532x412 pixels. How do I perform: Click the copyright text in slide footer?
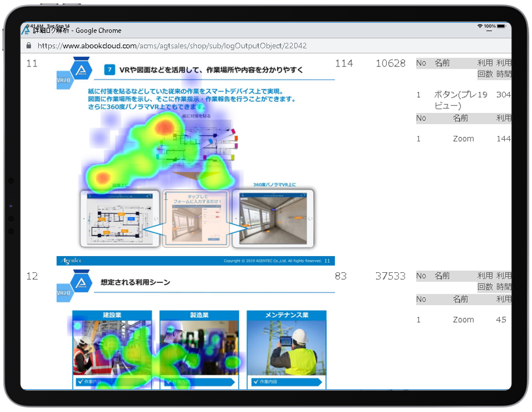pyautogui.click(x=273, y=261)
